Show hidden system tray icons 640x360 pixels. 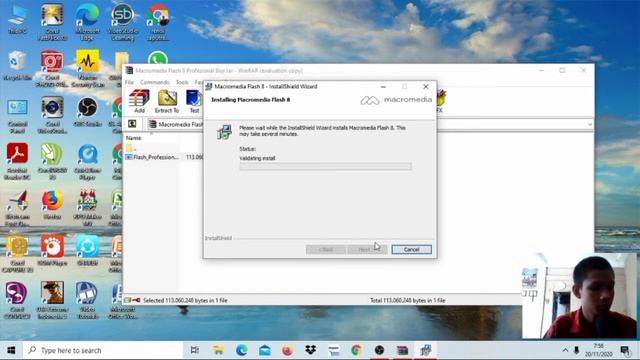(x=565, y=350)
